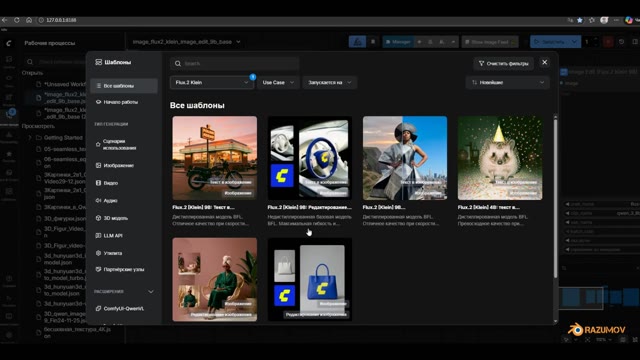This screenshot has width=640, height=360.
Task: Collapse the Расширения section chevron
Action: [x=151, y=291]
